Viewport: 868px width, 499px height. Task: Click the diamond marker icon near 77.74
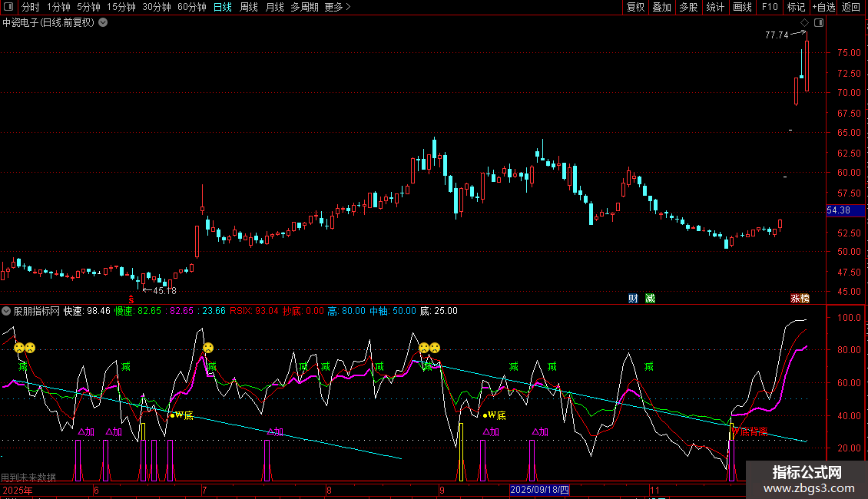(804, 23)
